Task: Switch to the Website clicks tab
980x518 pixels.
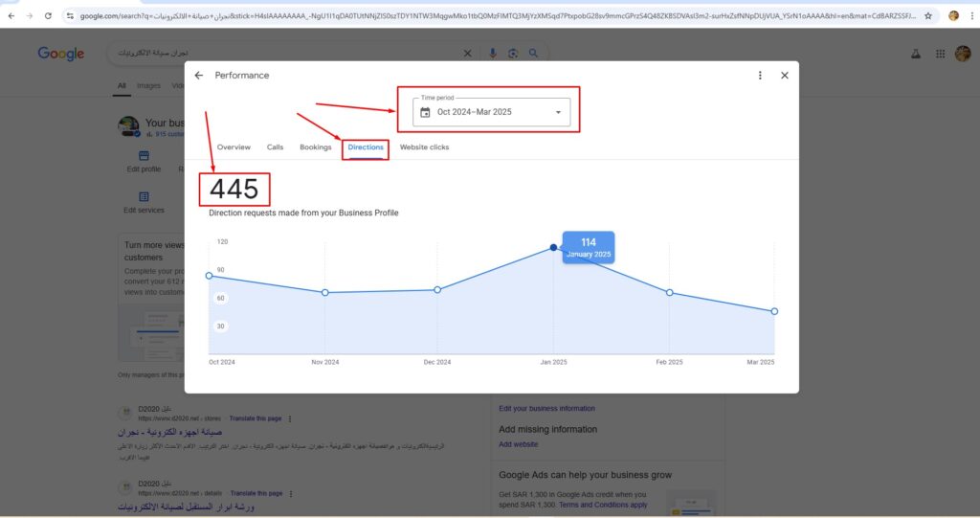Action: click(424, 147)
